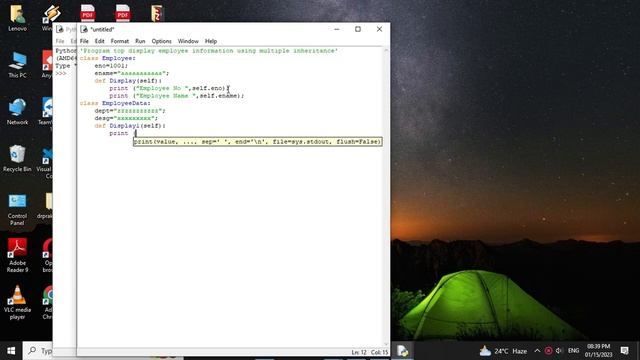Viewport: 640px width, 360px height.
Task: Click the taskbar search magnifier
Action: coord(32,351)
